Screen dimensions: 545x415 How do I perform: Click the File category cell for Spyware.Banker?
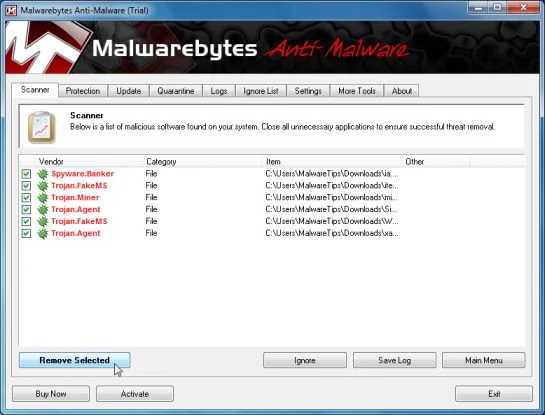(x=151, y=174)
